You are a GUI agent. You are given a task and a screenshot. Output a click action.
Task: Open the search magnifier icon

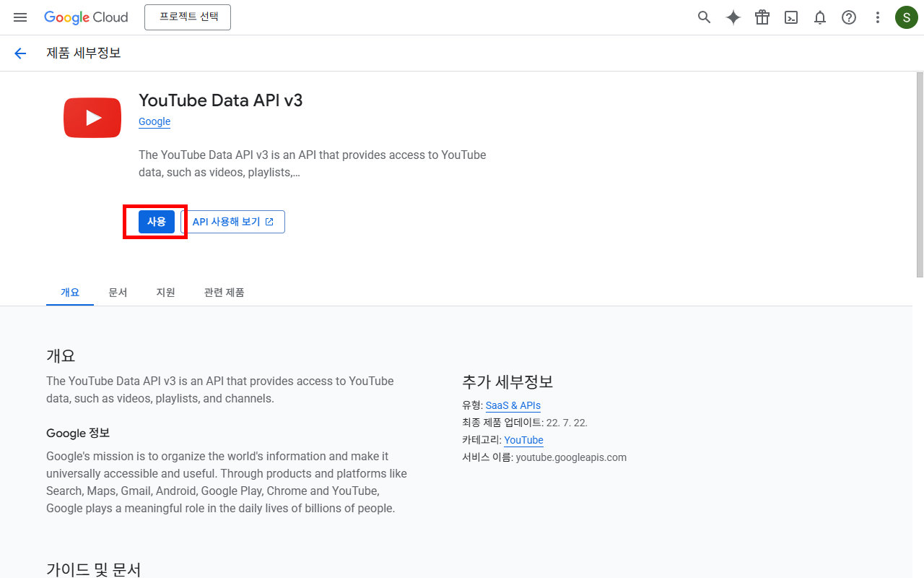click(x=705, y=17)
